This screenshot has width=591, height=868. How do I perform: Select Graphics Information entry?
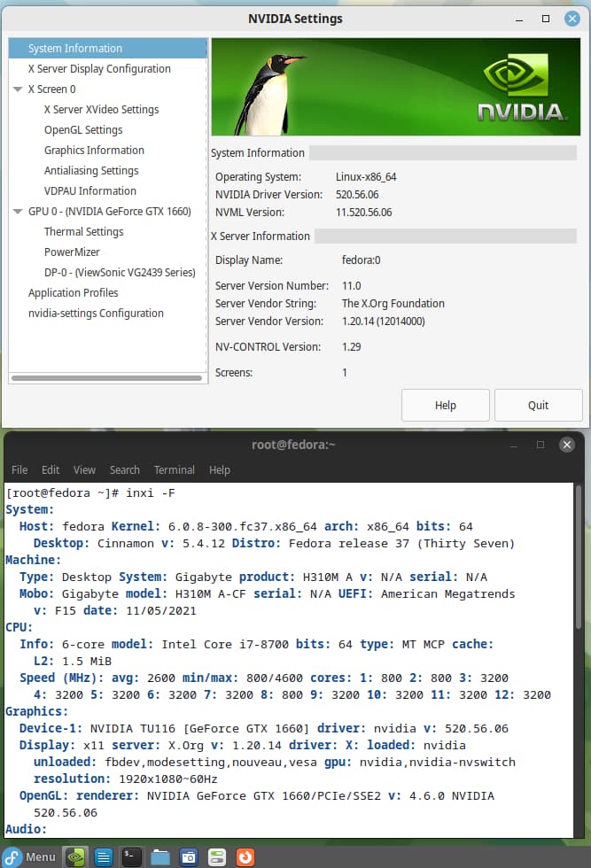(94, 151)
